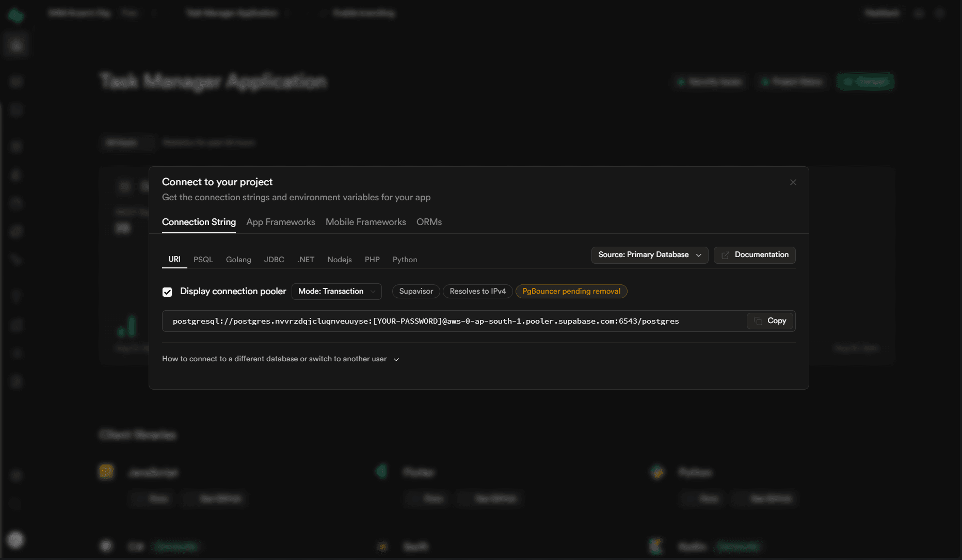Open the Mode: Transaction dropdown
Image resolution: width=962 pixels, height=560 pixels.
pyautogui.click(x=336, y=292)
